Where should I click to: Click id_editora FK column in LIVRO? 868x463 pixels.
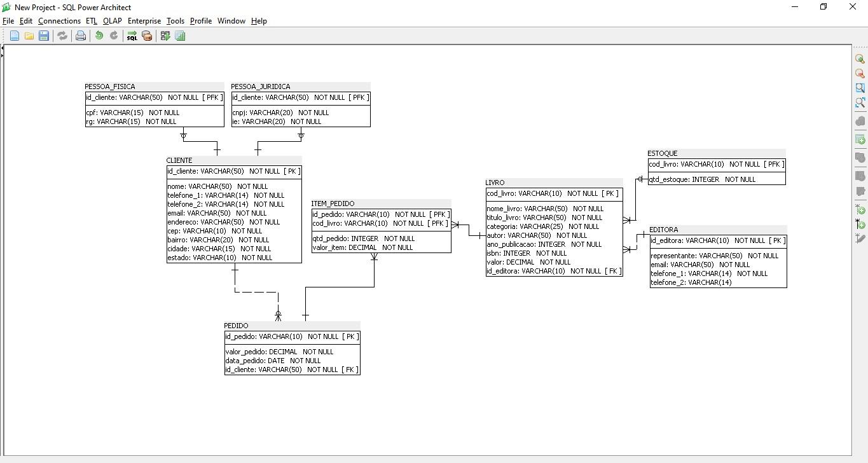click(554, 271)
